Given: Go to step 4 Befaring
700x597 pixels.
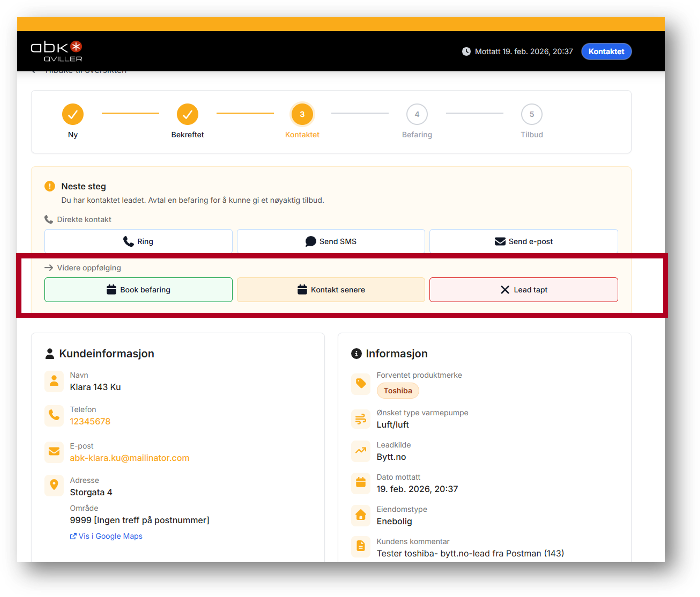Looking at the screenshot, I should pyautogui.click(x=417, y=114).
